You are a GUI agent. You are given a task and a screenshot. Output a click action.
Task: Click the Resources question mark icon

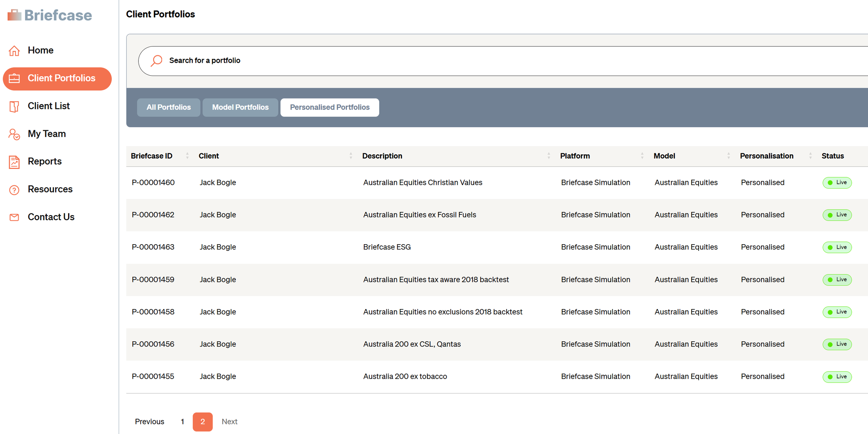pos(14,190)
